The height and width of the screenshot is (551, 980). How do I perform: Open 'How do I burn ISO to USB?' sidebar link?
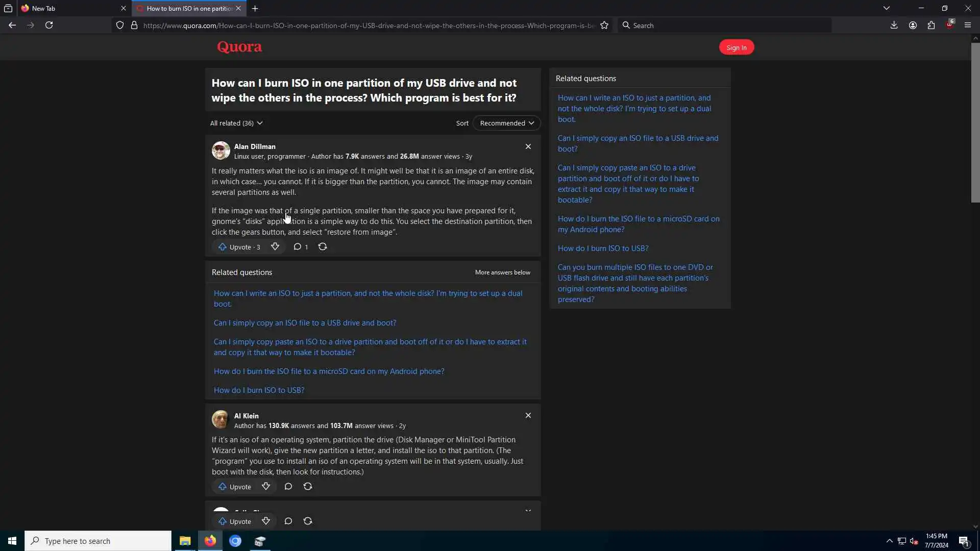(x=603, y=248)
